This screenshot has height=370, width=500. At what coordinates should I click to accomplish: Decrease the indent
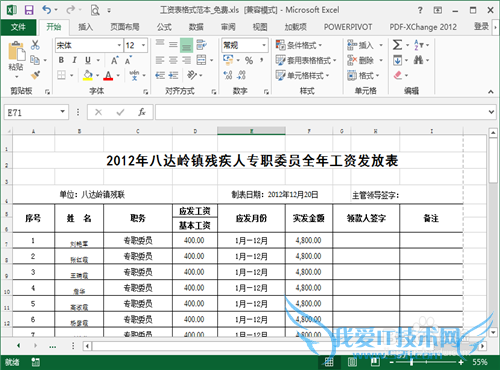[160, 75]
